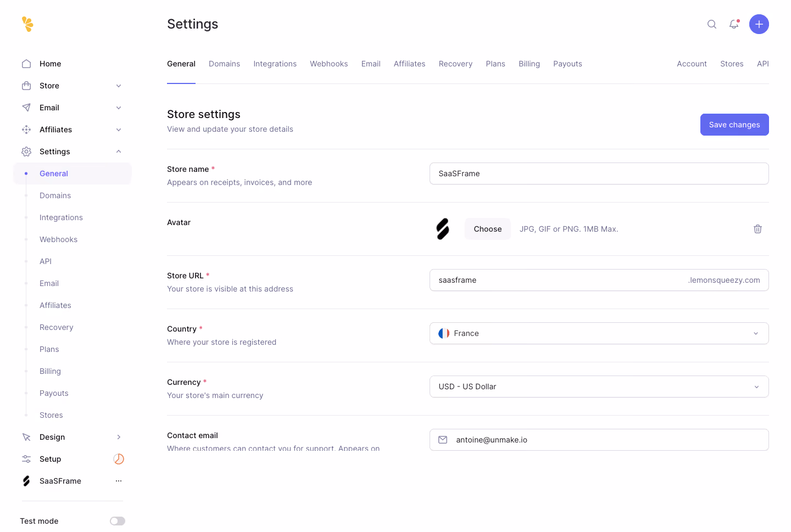Viewport: 791px width, 532px height.
Task: Click the Home icon in sidebar
Action: pos(26,64)
